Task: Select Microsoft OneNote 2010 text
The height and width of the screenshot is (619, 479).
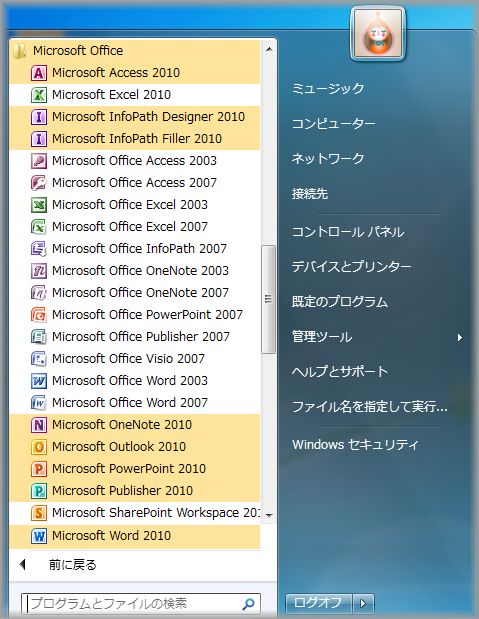Action: pos(122,424)
